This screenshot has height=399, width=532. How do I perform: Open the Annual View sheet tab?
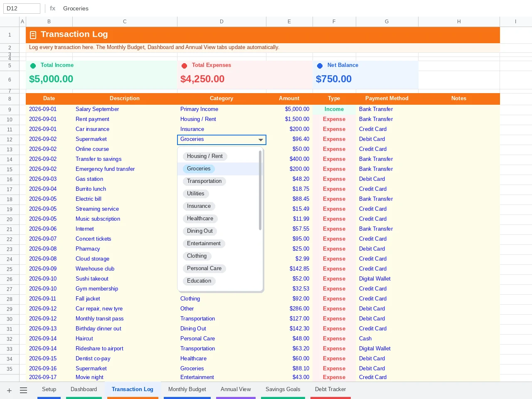tap(236, 389)
